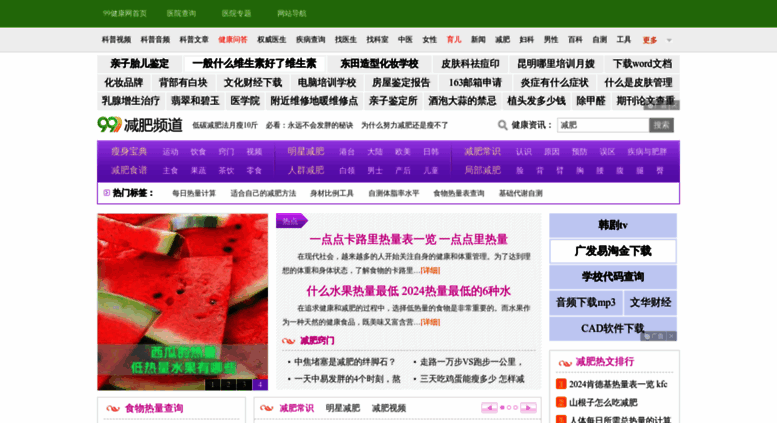Switch to the 明星减肥 tab below hot news
This screenshot has width=777, height=423.
pos(342,408)
